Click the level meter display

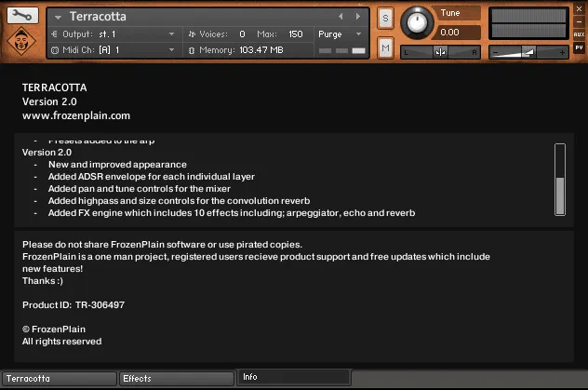(x=528, y=23)
